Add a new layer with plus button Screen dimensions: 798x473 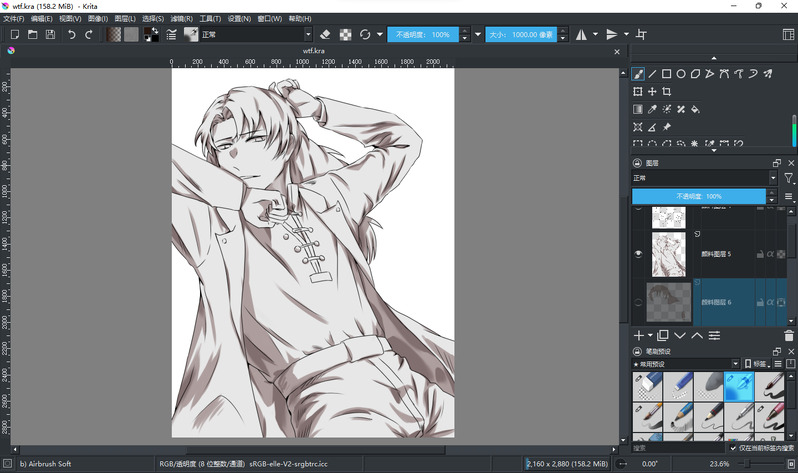pos(638,336)
